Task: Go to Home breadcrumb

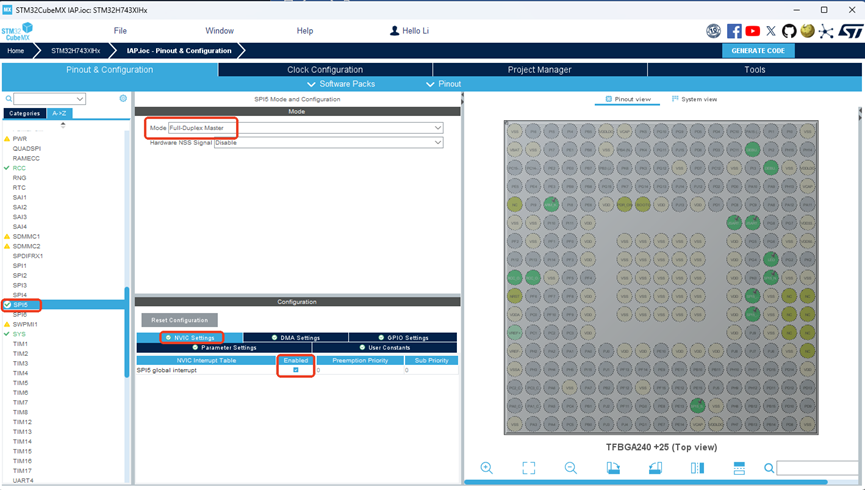Action: point(15,51)
